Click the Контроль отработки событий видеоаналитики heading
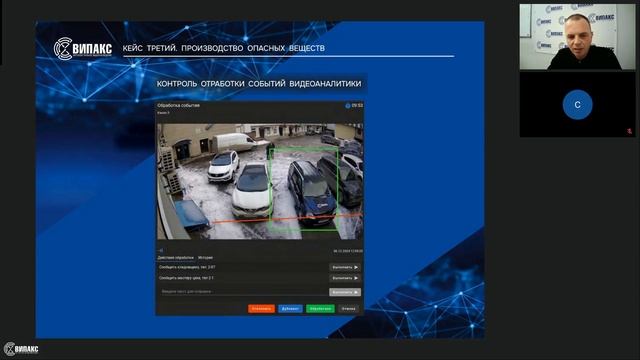640x360 pixels. point(259,84)
